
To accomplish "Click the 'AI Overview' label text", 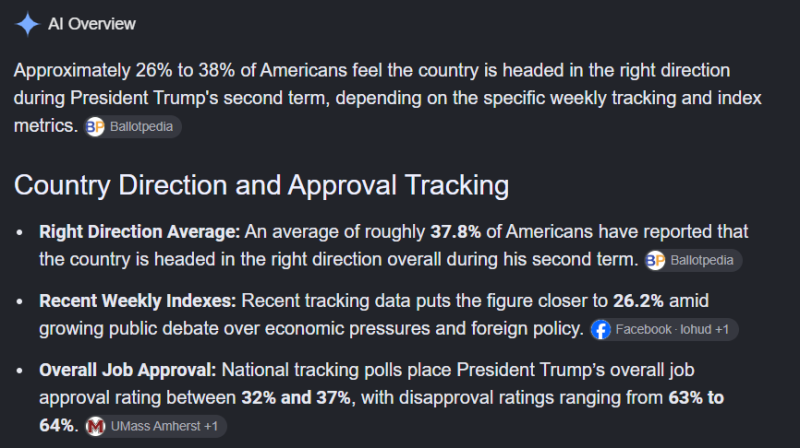I will click(92, 24).
